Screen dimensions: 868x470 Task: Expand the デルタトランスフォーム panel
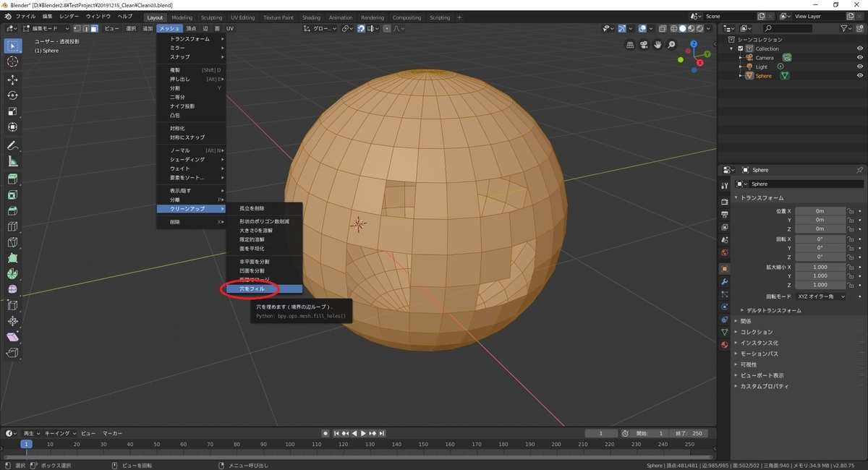click(774, 310)
